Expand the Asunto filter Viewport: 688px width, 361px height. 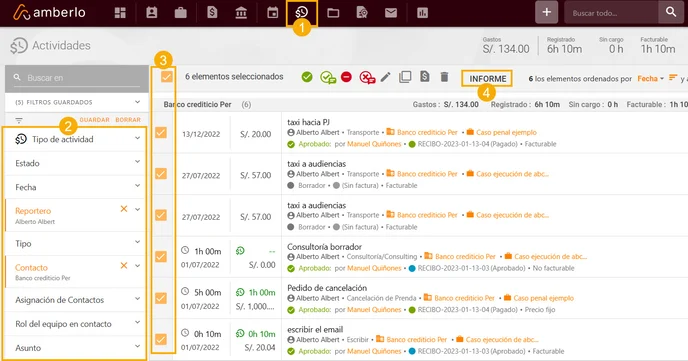[x=75, y=348]
